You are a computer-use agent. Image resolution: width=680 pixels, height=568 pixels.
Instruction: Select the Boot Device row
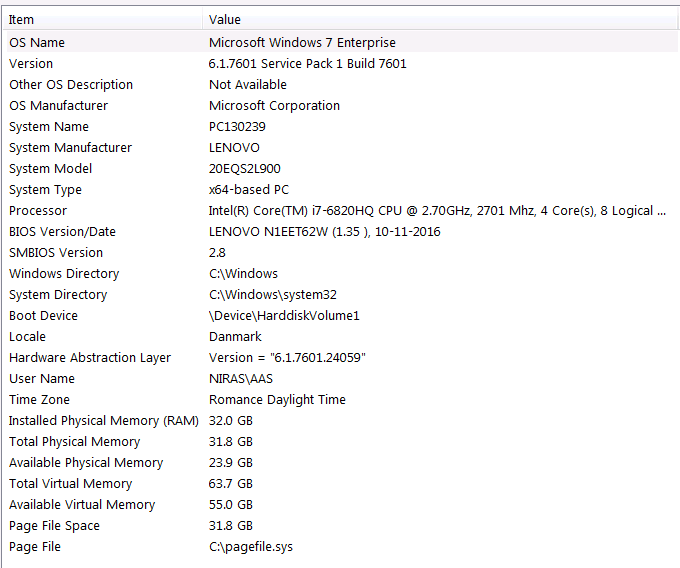tap(342, 316)
